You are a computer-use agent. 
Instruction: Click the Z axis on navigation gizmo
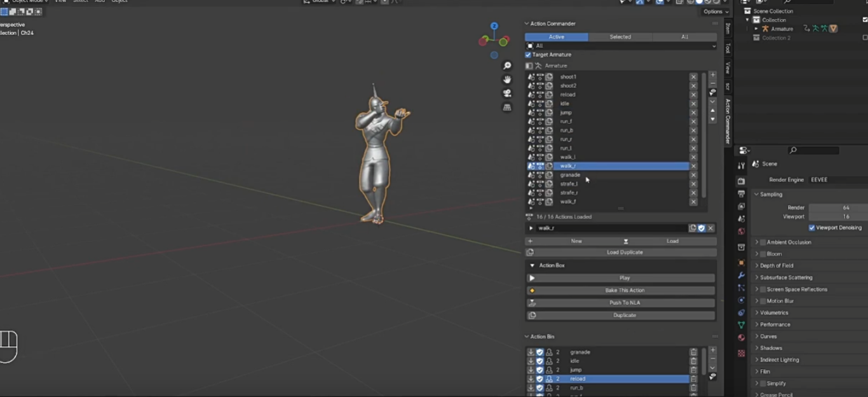(494, 26)
